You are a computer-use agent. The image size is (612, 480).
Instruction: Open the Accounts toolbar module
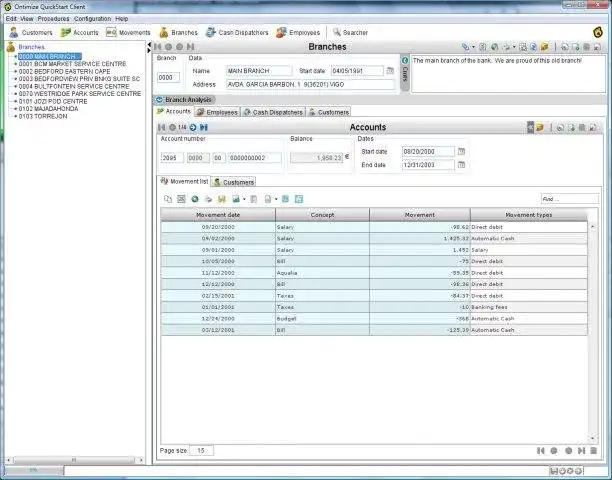click(x=80, y=33)
